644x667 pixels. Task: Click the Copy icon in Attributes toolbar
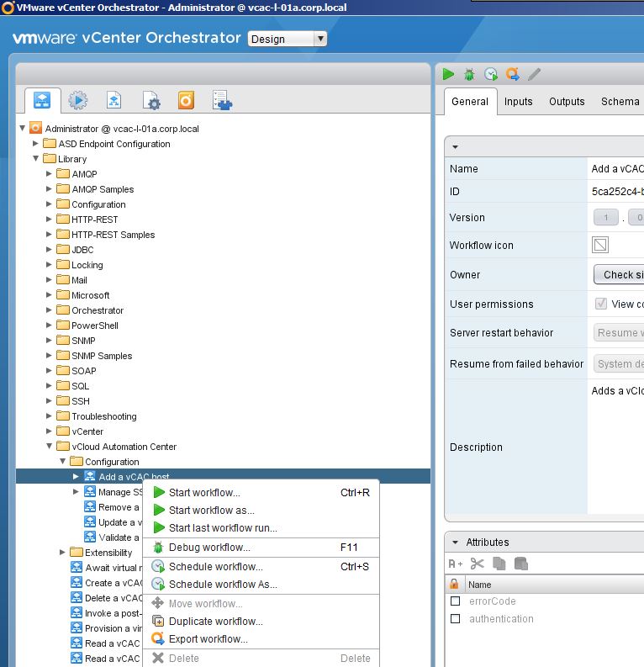[x=499, y=564]
